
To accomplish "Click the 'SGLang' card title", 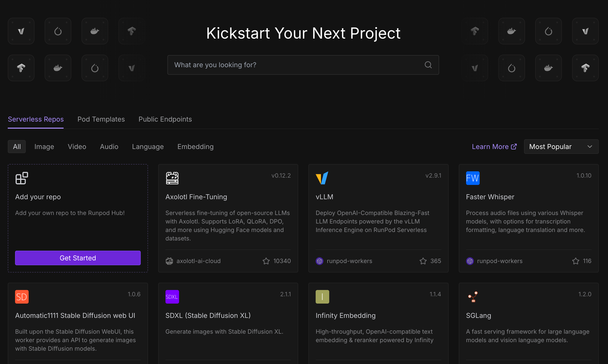I will (x=478, y=316).
